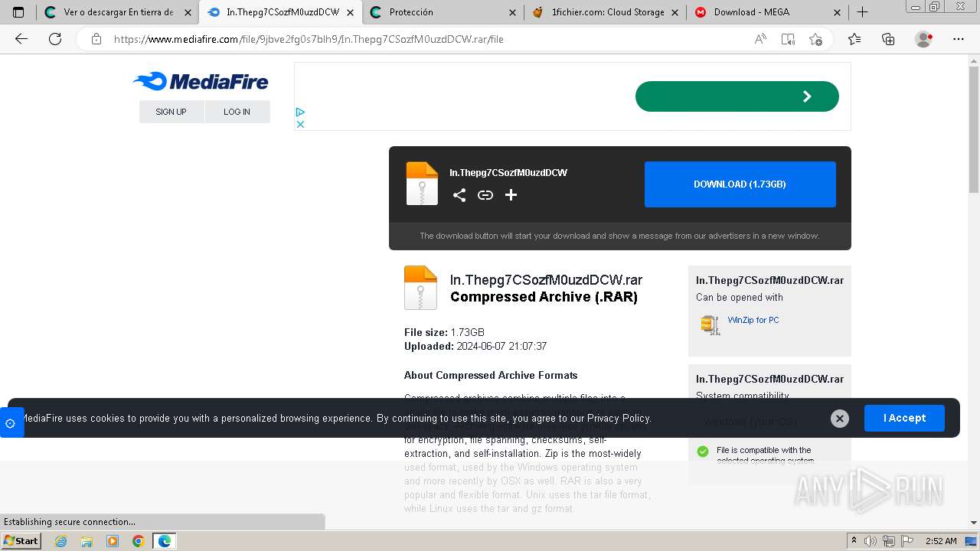Open File Explorer from the taskbar
Viewport: 980px width, 551px height.
coord(87,541)
